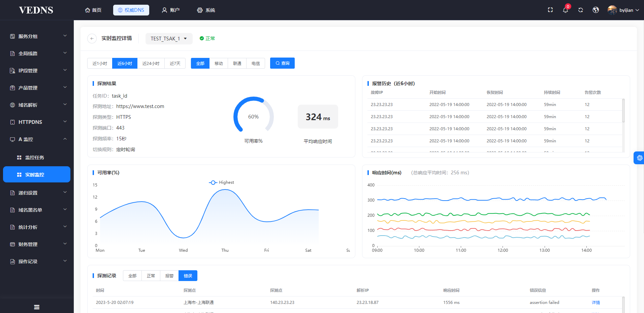644x313 pixels.
Task: Click the 产品管理 sidebar icon
Action: click(x=12, y=88)
